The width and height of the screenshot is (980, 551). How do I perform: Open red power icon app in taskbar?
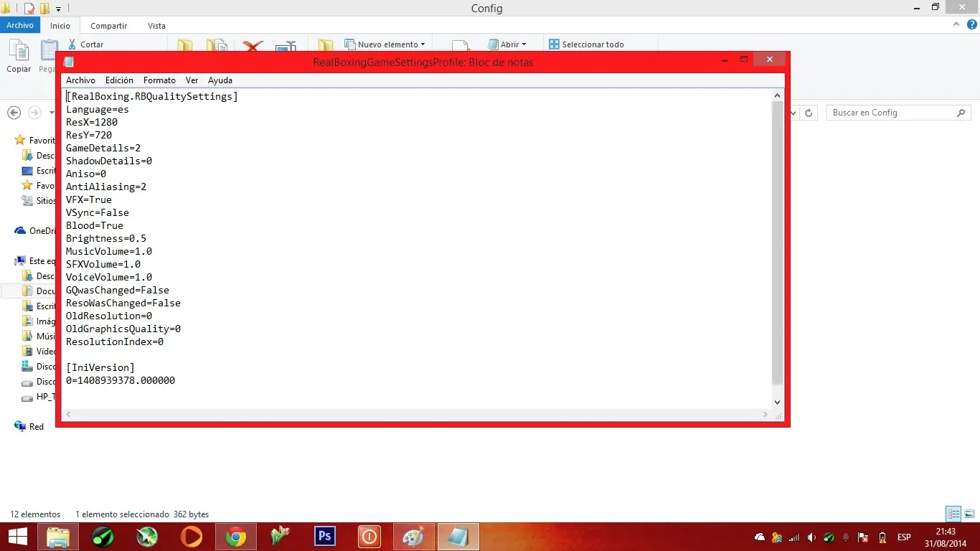point(369,537)
